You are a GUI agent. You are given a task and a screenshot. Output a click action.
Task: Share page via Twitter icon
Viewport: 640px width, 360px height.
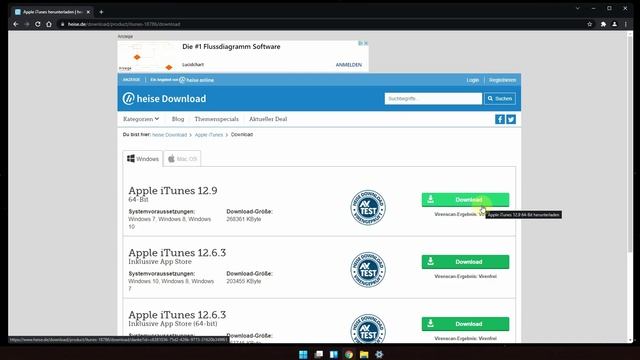point(511,119)
